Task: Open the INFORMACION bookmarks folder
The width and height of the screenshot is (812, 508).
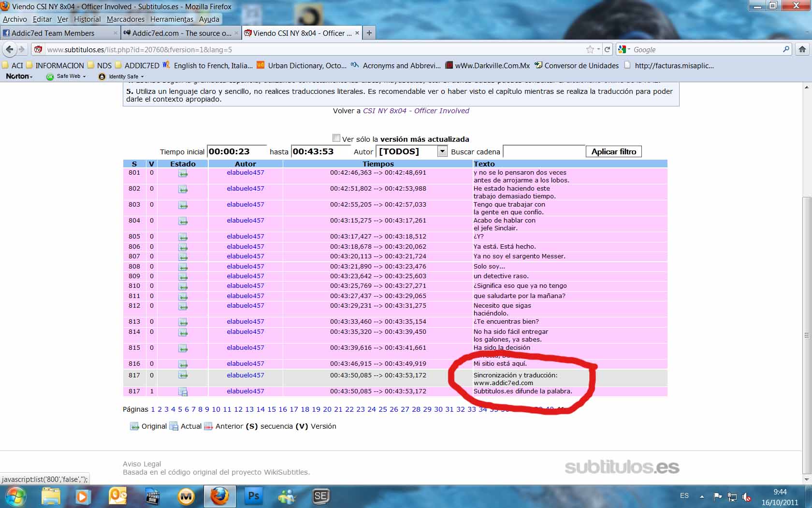Action: (x=55, y=65)
